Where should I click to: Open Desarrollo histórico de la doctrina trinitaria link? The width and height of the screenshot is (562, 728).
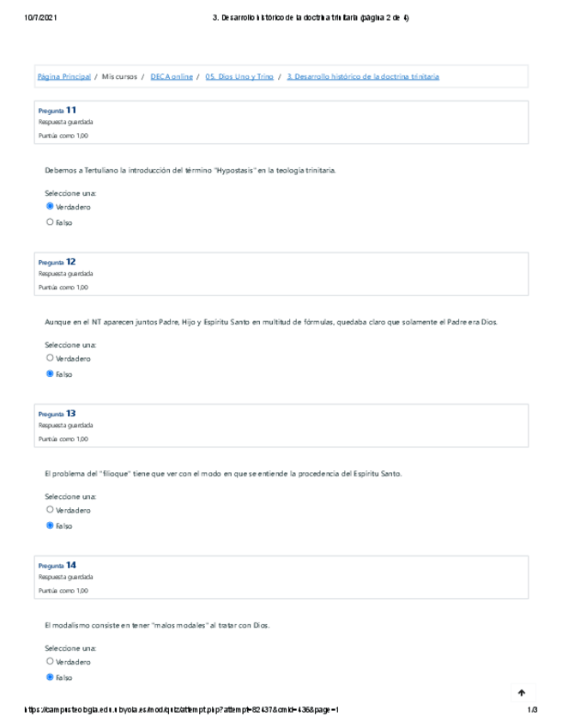363,76
